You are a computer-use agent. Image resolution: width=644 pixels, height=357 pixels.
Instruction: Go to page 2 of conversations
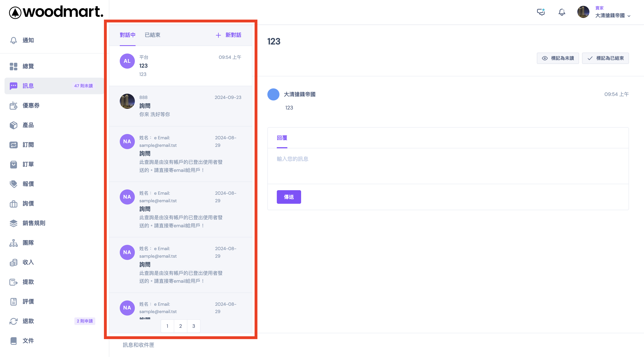tap(181, 326)
